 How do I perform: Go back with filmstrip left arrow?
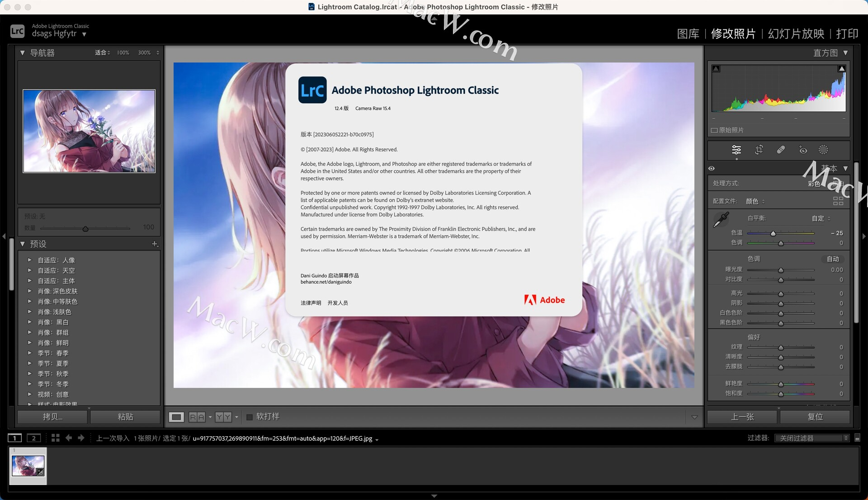point(69,438)
